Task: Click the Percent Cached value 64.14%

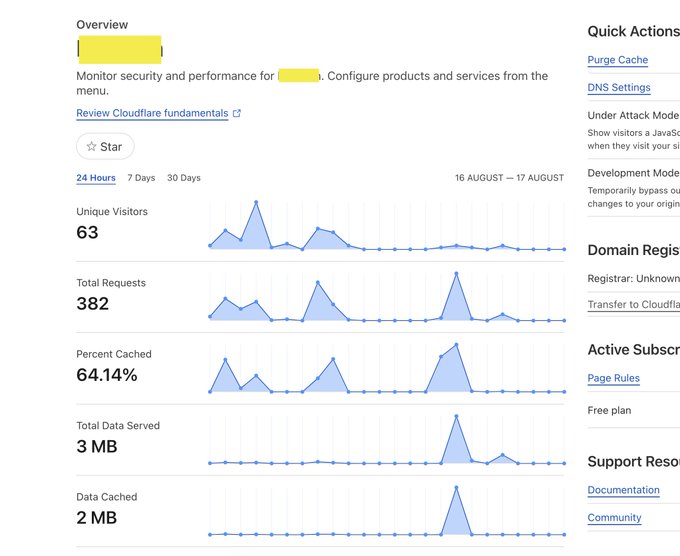Action: pyautogui.click(x=107, y=375)
